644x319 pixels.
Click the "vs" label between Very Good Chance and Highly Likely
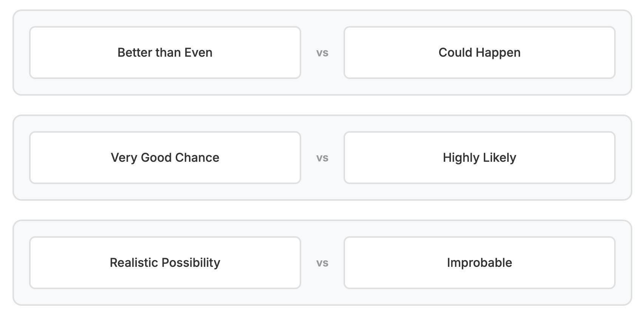point(322,158)
